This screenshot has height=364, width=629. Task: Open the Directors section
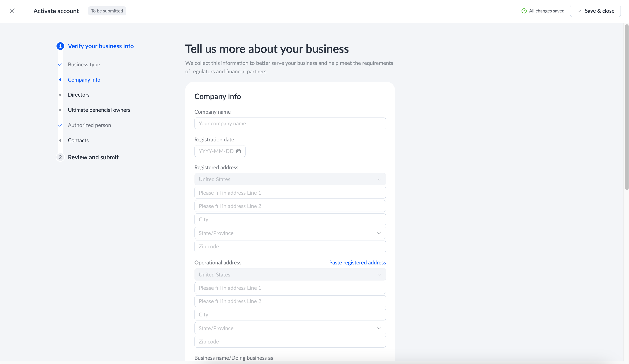[x=79, y=95]
